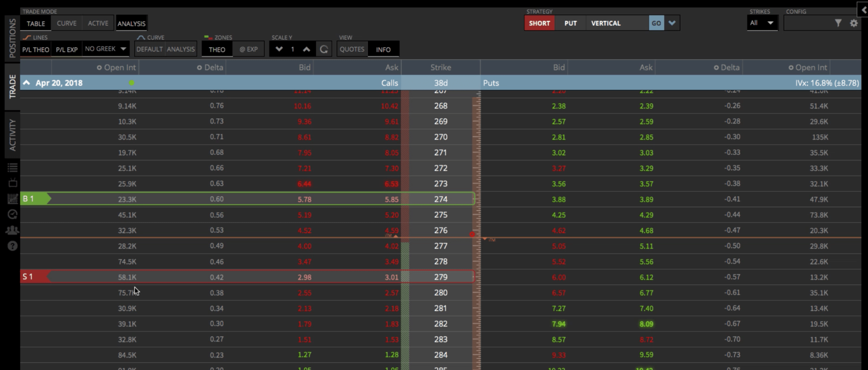Viewport: 868px width, 370px height.
Task: Click the 38d days-to-expiration label
Action: coord(440,83)
